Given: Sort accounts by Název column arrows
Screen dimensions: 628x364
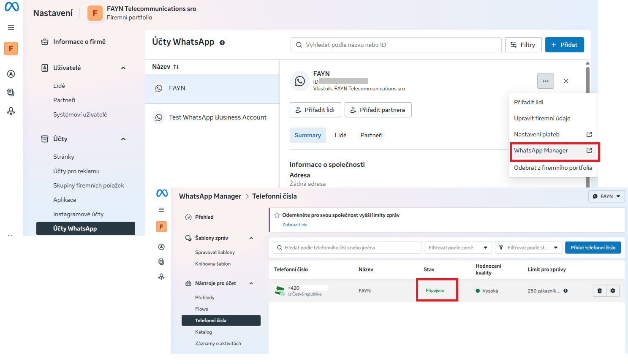Looking at the screenshot, I should pyautogui.click(x=176, y=67).
